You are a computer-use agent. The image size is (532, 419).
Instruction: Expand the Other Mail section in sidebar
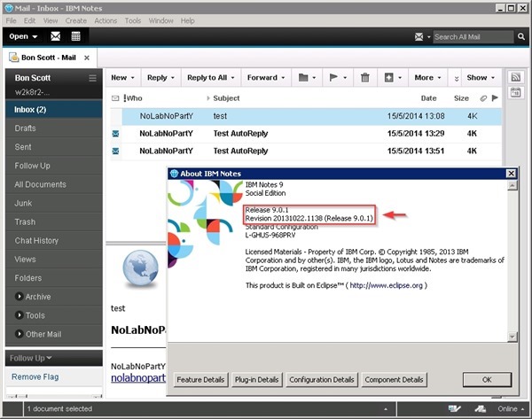[20, 334]
